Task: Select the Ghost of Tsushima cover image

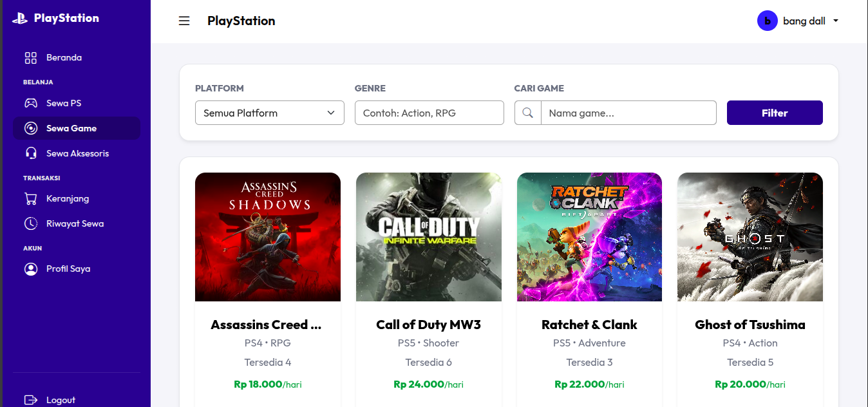Action: (x=750, y=237)
